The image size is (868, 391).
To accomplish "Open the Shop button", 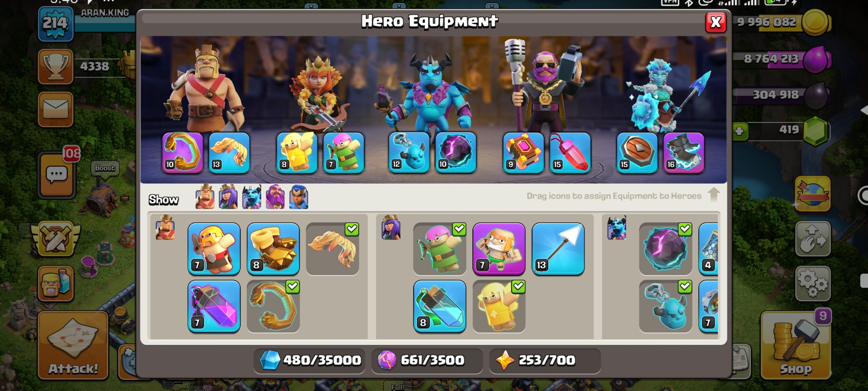I will click(x=795, y=345).
